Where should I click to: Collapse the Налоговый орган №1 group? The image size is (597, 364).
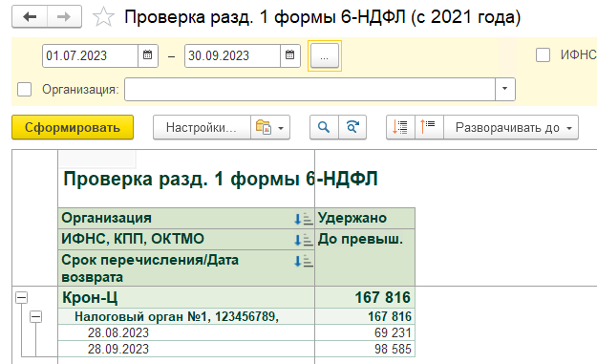pyautogui.click(x=35, y=316)
